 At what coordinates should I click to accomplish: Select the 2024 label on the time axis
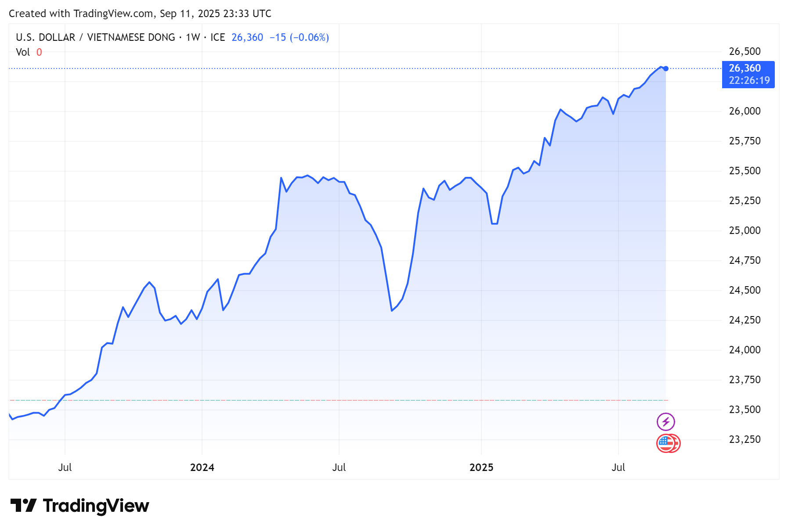202,467
